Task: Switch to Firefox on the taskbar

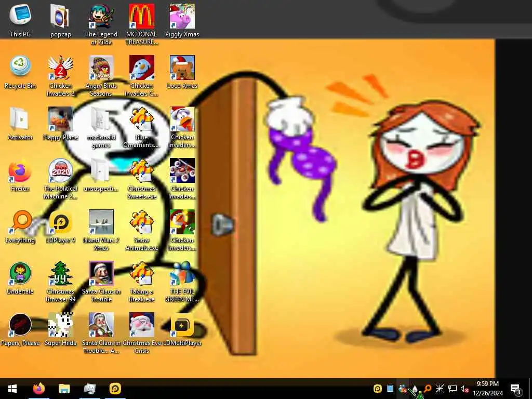Action: [x=38, y=389]
